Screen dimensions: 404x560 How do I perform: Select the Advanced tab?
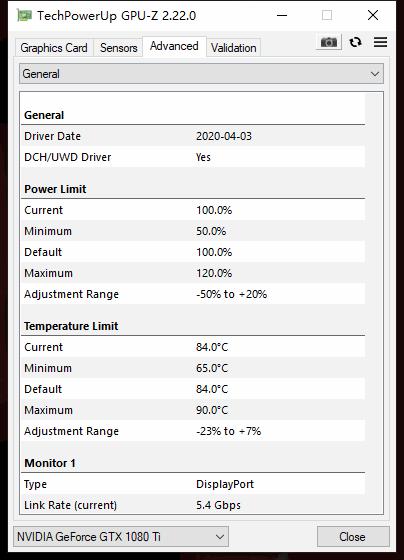tap(174, 46)
